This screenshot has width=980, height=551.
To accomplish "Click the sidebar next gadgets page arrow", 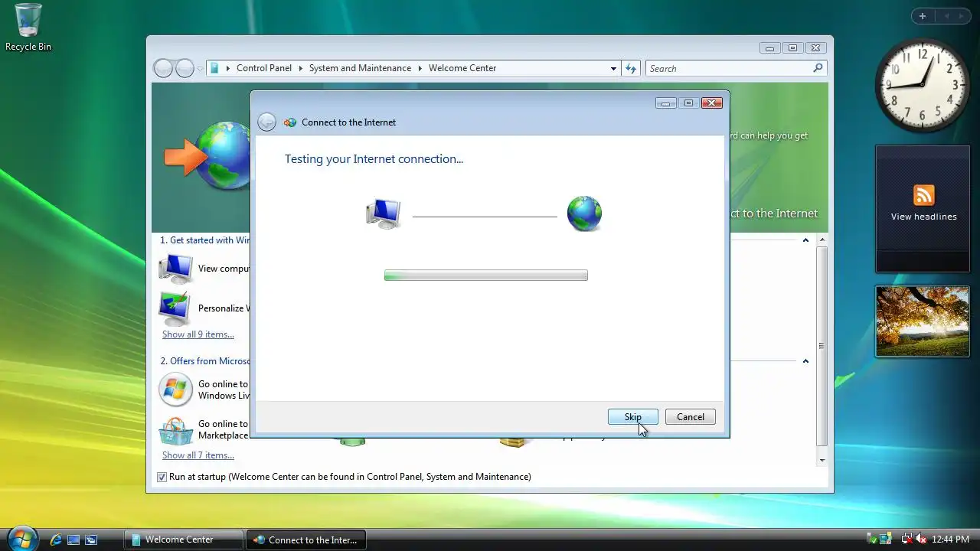I will click(x=963, y=16).
